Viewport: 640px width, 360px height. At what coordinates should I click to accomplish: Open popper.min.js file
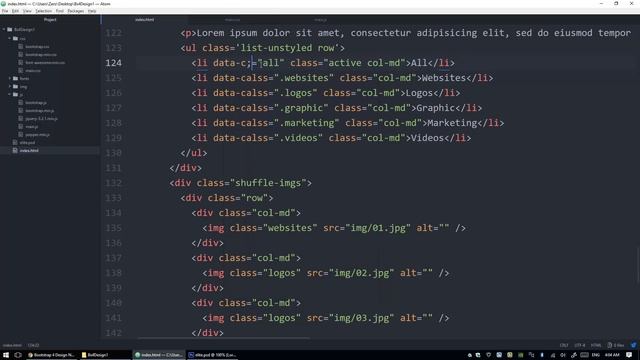pyautogui.click(x=38, y=134)
